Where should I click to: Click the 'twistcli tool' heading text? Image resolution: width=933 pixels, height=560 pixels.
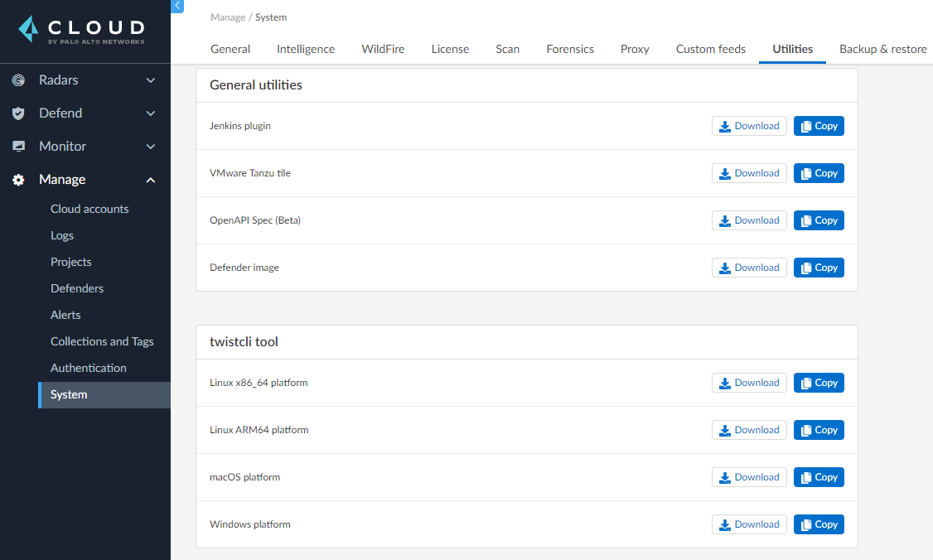244,341
